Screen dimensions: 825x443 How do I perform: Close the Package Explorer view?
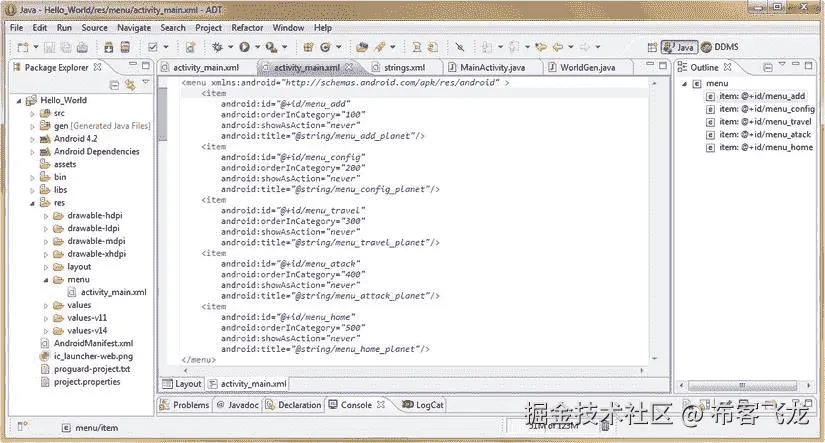pyautogui.click(x=97, y=67)
